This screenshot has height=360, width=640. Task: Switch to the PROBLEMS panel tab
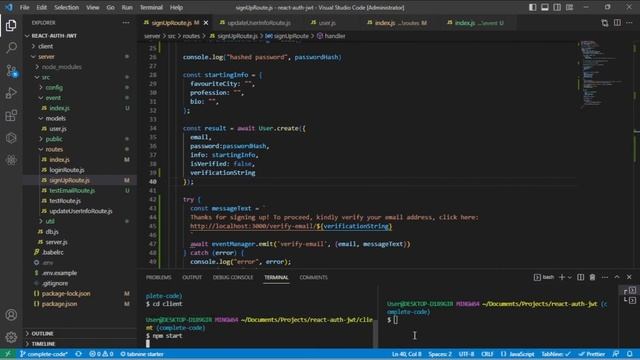pos(158,277)
